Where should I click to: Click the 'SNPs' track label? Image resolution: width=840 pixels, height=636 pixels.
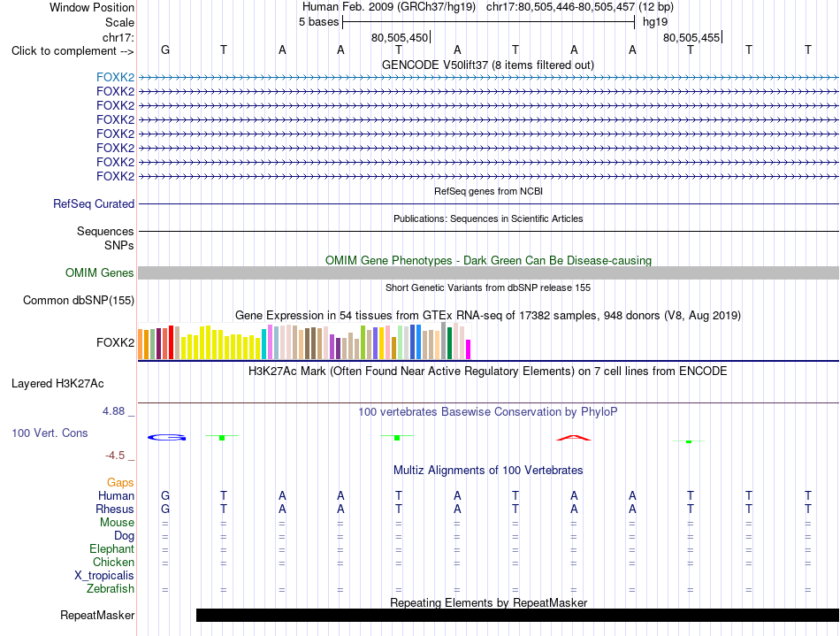(x=119, y=245)
